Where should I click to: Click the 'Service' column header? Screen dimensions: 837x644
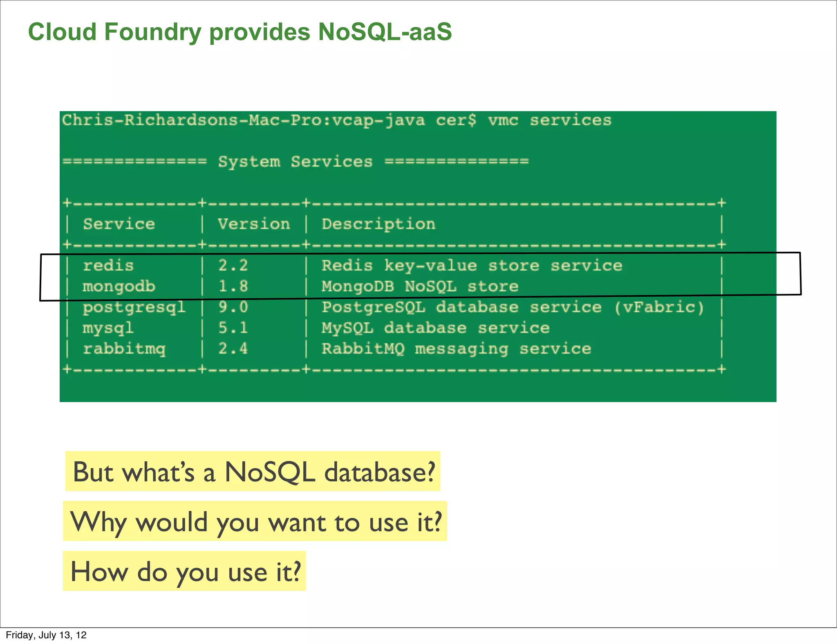(x=119, y=224)
